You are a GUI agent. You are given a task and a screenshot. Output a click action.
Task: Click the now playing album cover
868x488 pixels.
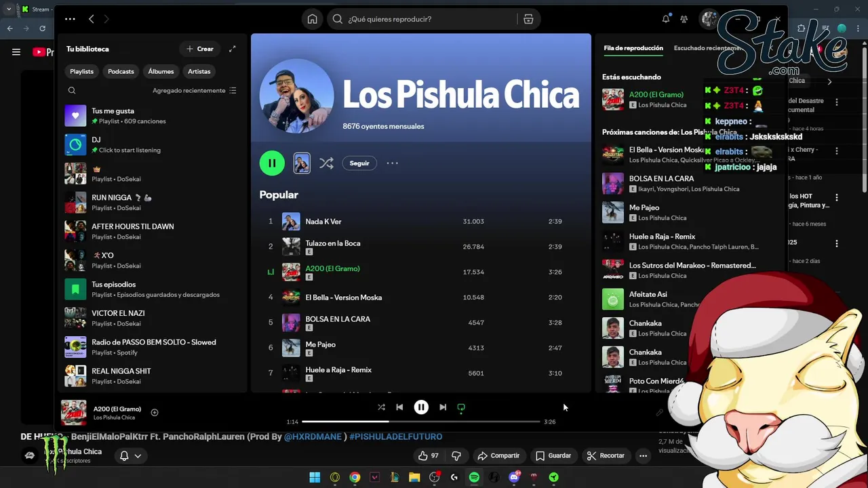click(x=73, y=413)
